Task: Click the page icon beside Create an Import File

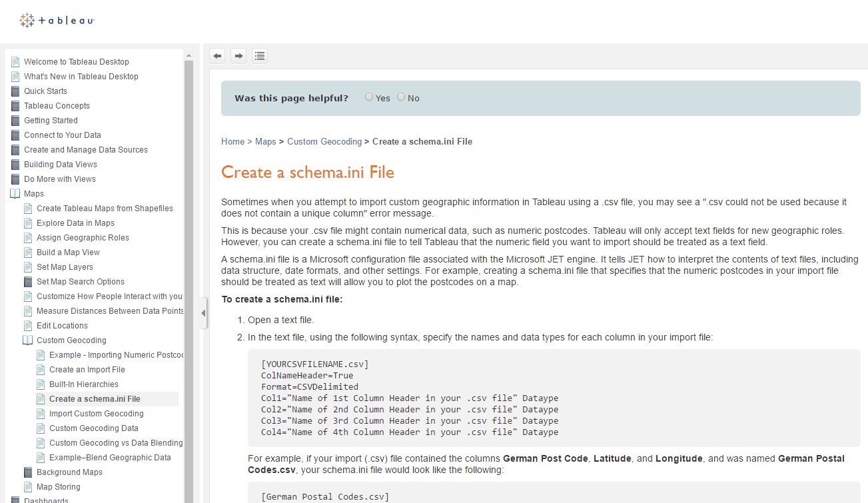Action: [x=40, y=369]
